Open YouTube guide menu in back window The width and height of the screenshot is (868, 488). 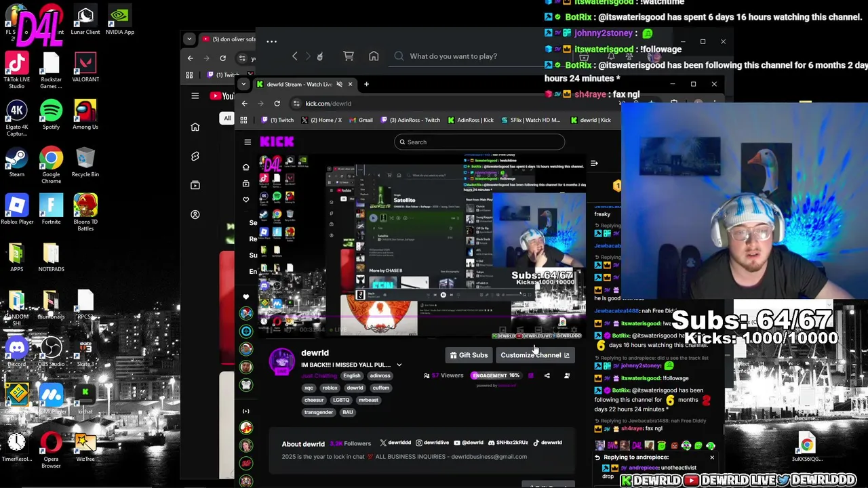pos(195,96)
